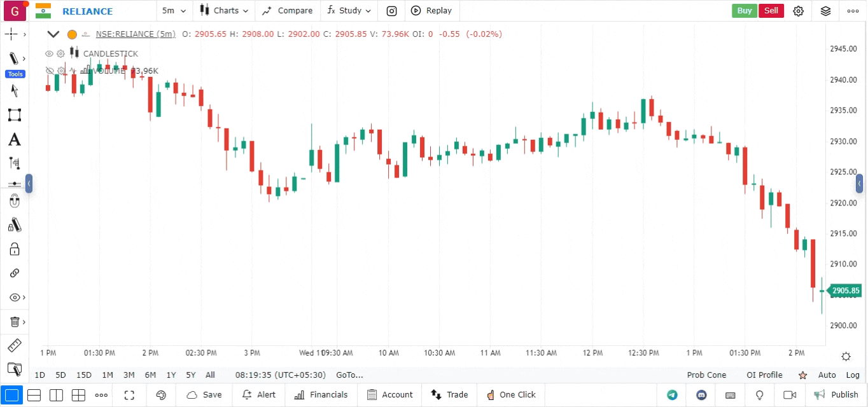The width and height of the screenshot is (868, 407).
Task: Click the Discord community icon
Action: pos(701,395)
